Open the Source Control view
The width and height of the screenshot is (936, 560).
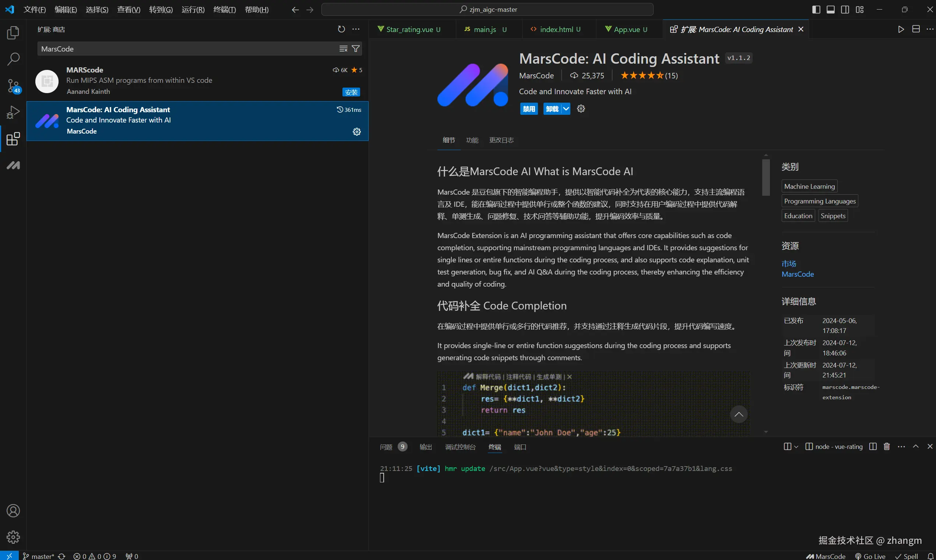(x=13, y=86)
